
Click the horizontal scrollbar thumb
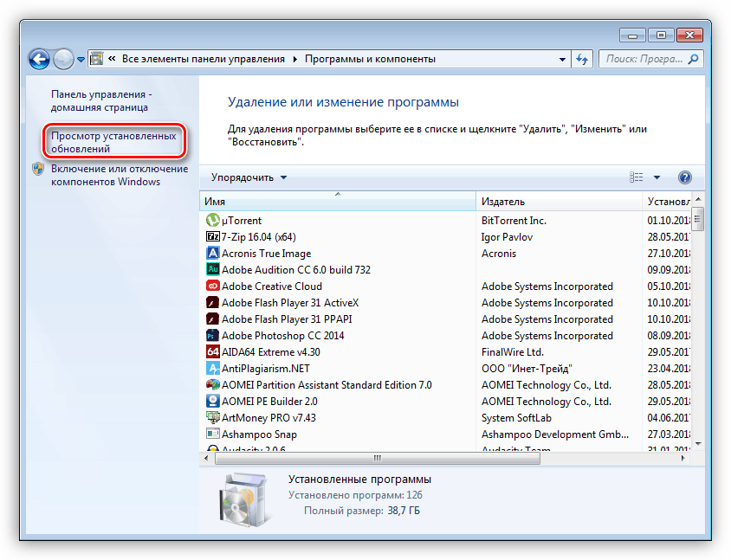(378, 458)
